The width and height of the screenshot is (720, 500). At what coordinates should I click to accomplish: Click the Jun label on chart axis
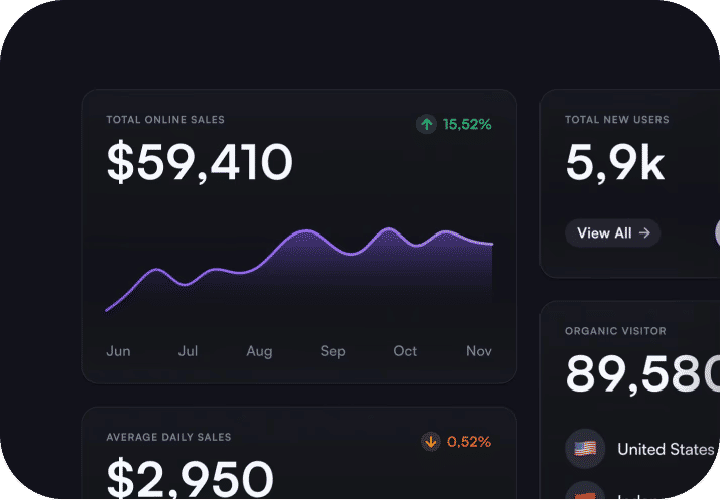tap(118, 351)
